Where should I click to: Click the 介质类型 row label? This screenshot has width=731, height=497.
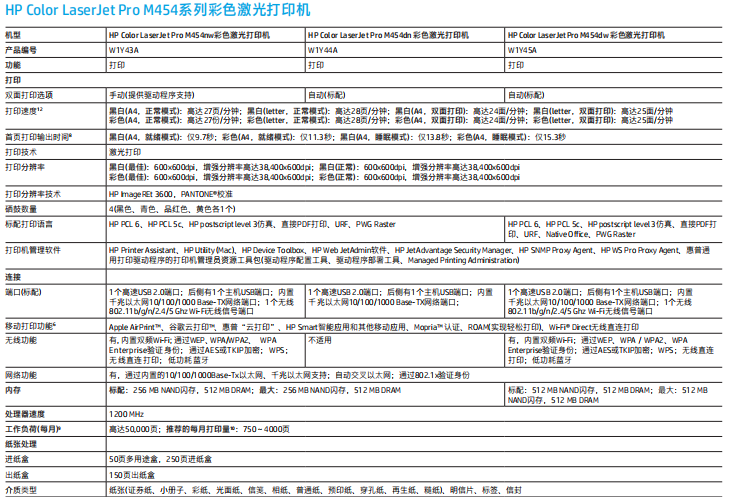coord(21,490)
